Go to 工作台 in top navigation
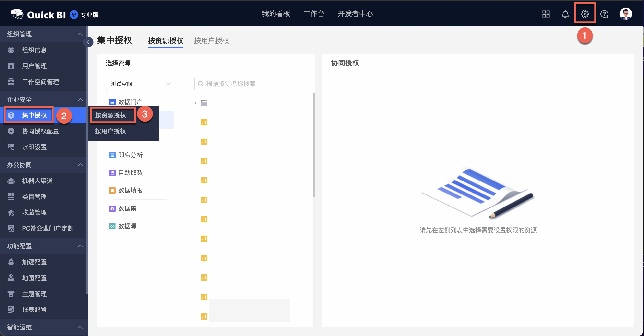Image resolution: width=644 pixels, height=336 pixels. (x=314, y=14)
